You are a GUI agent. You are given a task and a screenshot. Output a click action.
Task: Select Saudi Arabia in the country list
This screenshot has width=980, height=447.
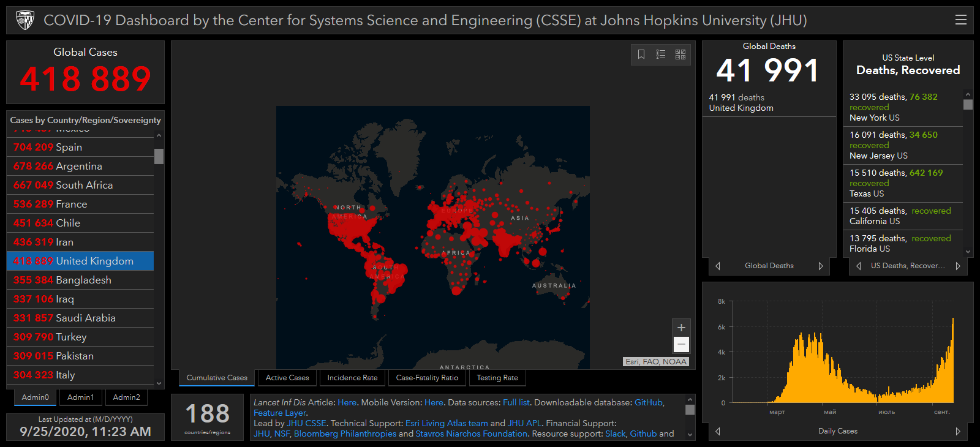coord(80,318)
